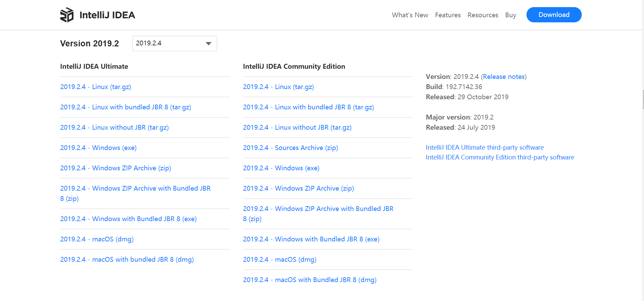Click the Released 24 July 2019 text
The height and width of the screenshot is (301, 644).
tap(460, 127)
